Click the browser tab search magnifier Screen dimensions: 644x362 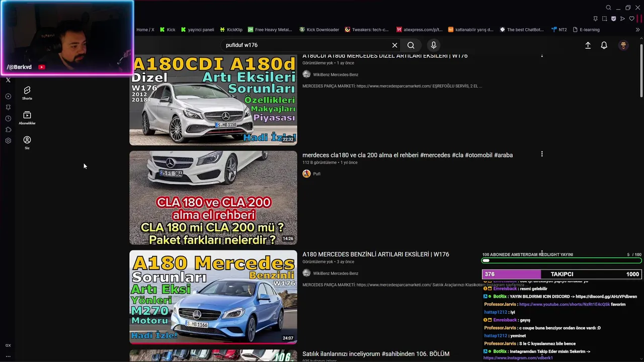point(608,8)
